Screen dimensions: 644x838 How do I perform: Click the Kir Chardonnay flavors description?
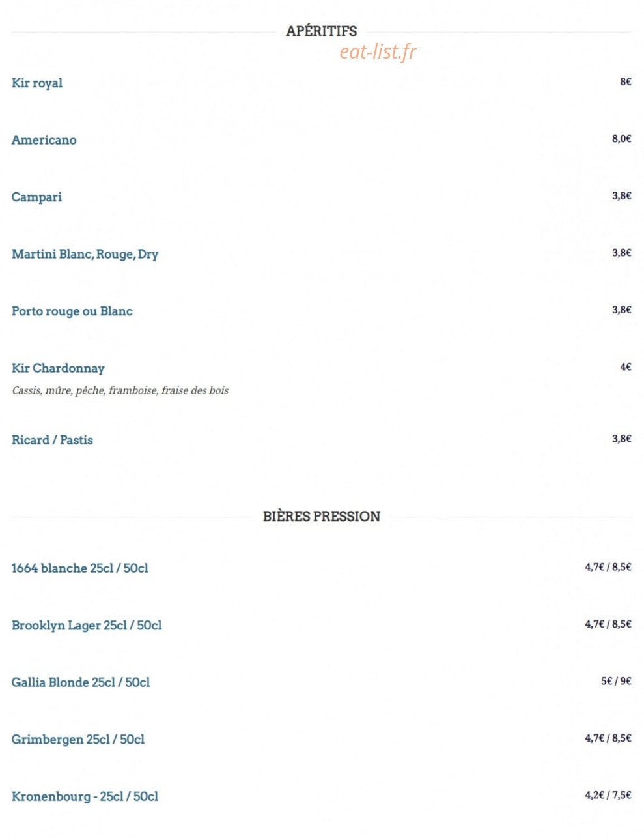pyautogui.click(x=120, y=390)
